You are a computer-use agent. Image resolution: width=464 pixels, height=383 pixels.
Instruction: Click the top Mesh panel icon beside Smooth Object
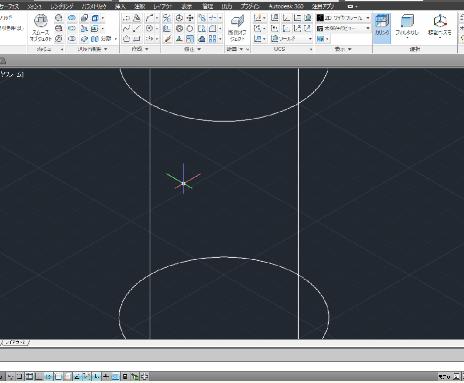(59, 18)
